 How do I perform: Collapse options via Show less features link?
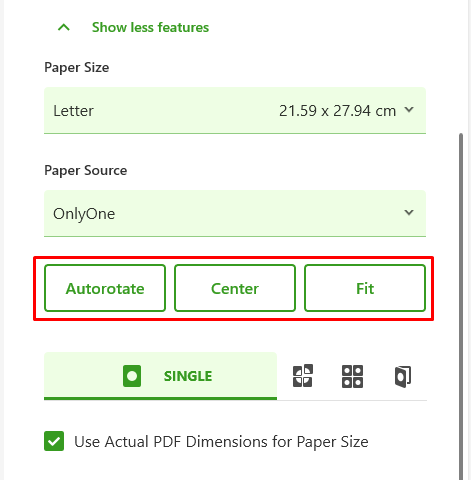coord(150,27)
